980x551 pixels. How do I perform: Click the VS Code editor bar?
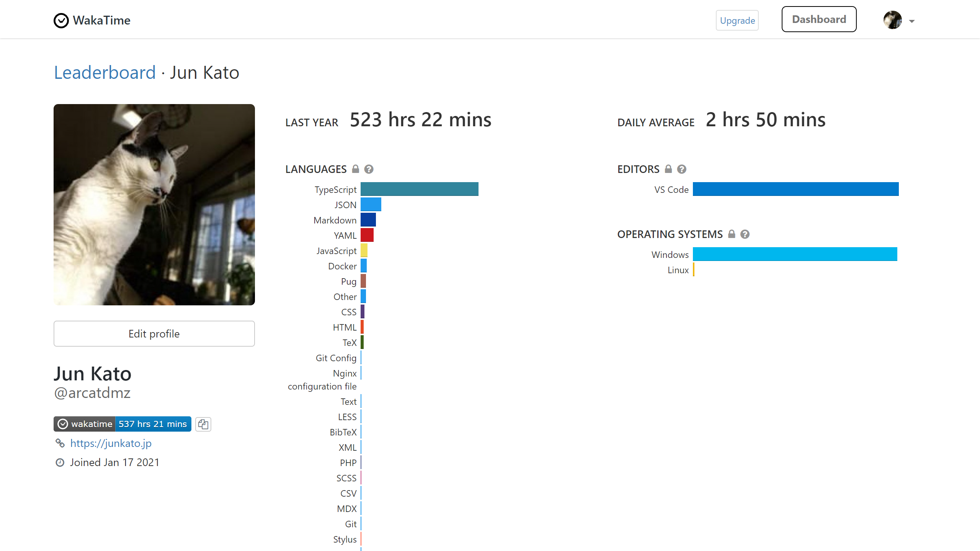click(795, 189)
